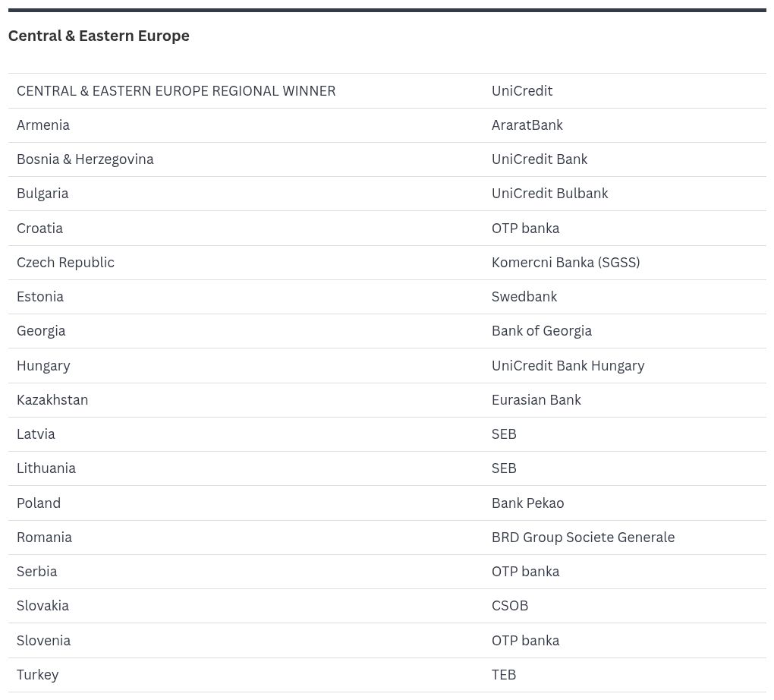Select OTP banka in Serbia row

(x=525, y=572)
